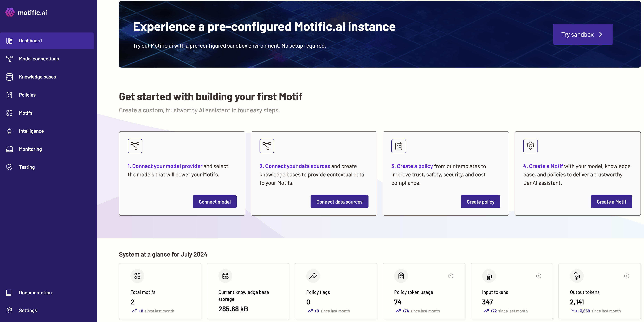Click the Policy flags value 0
This screenshot has width=644, height=322.
point(308,302)
